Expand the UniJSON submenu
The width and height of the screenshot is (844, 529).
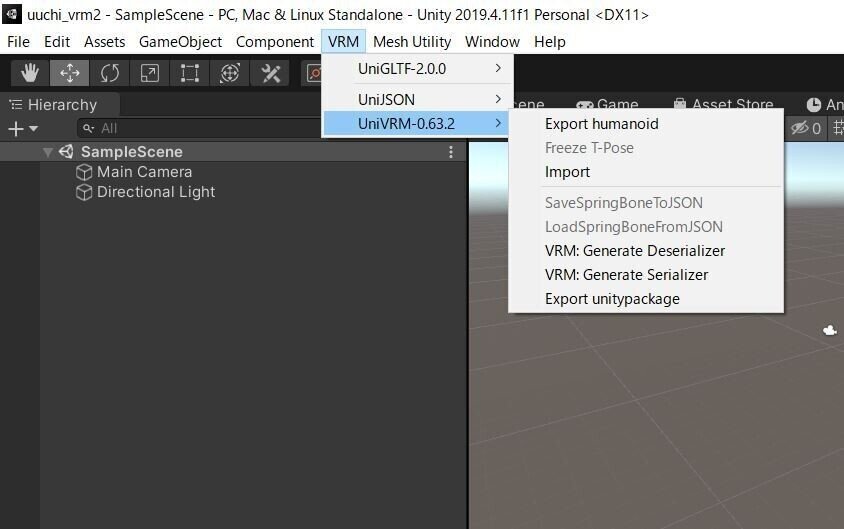(x=418, y=100)
